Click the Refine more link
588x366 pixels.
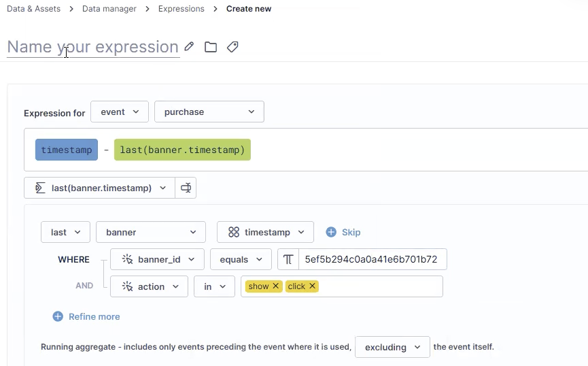coord(94,316)
